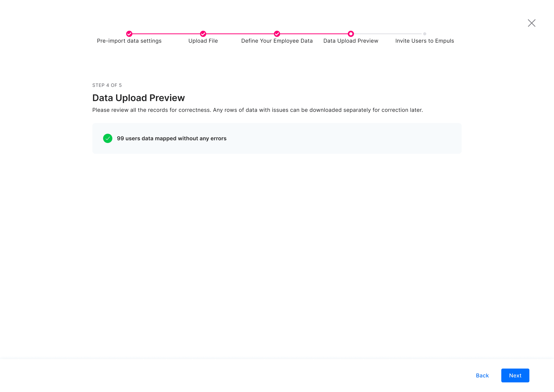Click the review records instruction text
The height and width of the screenshot is (392, 554).
point(258,110)
